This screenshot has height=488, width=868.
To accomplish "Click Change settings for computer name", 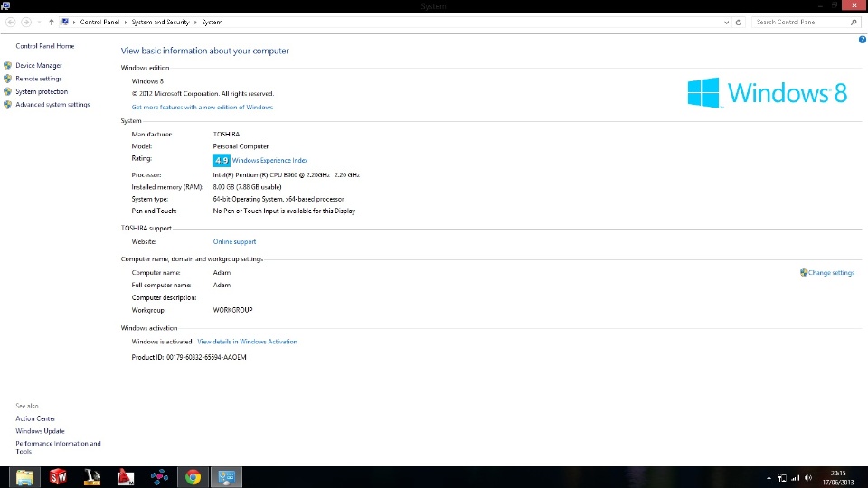I will (831, 273).
